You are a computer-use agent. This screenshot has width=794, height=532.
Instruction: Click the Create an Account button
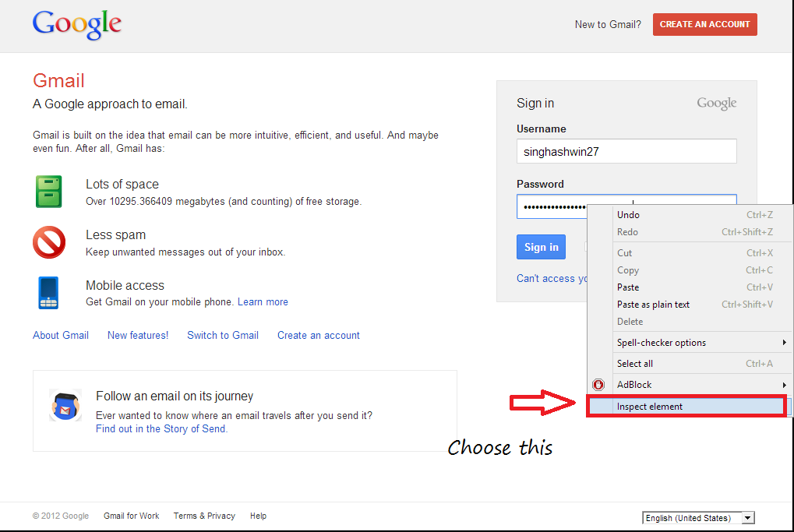click(705, 24)
